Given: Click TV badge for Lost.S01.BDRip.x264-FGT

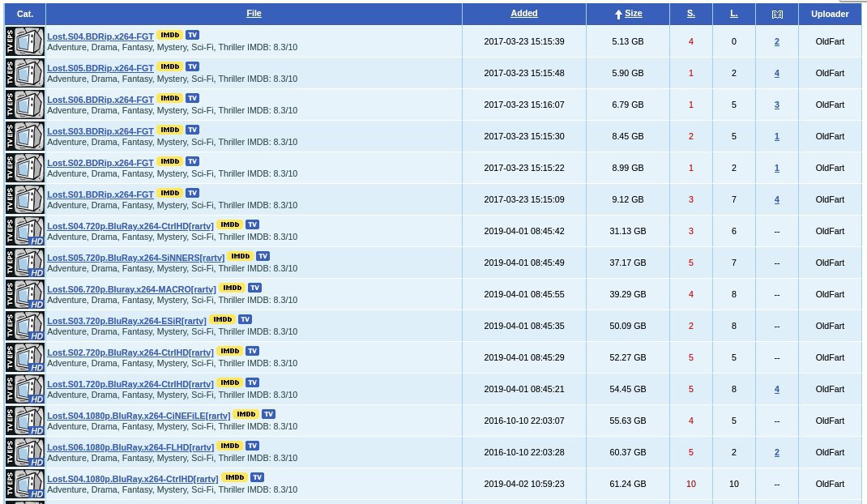Looking at the screenshot, I should pos(192,193).
